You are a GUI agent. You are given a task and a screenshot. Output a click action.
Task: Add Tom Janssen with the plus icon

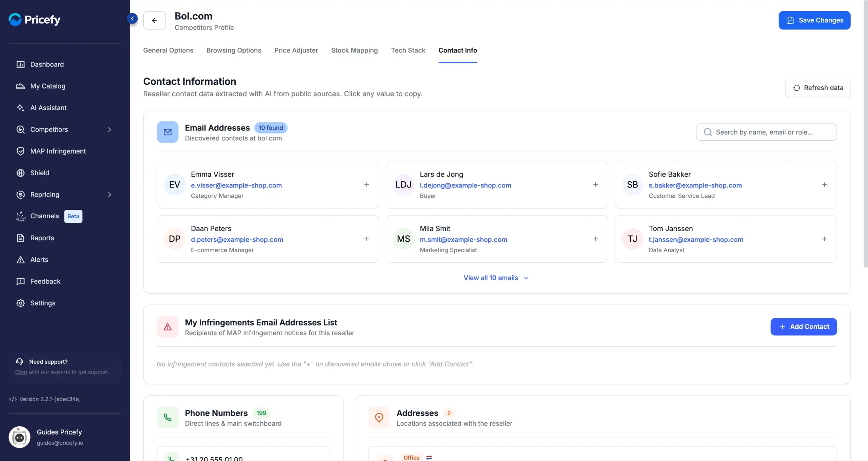point(824,239)
